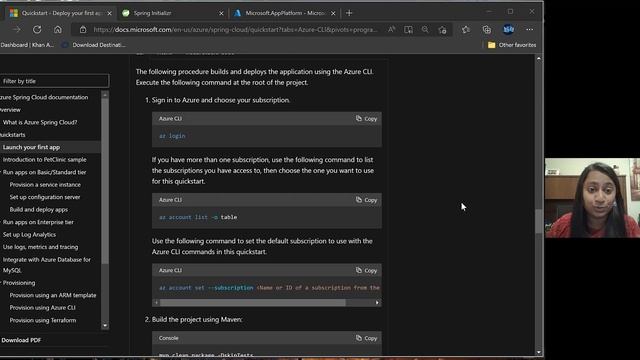Open immersive reader icon
Screen dimensions: 640x360
[x=408, y=29]
